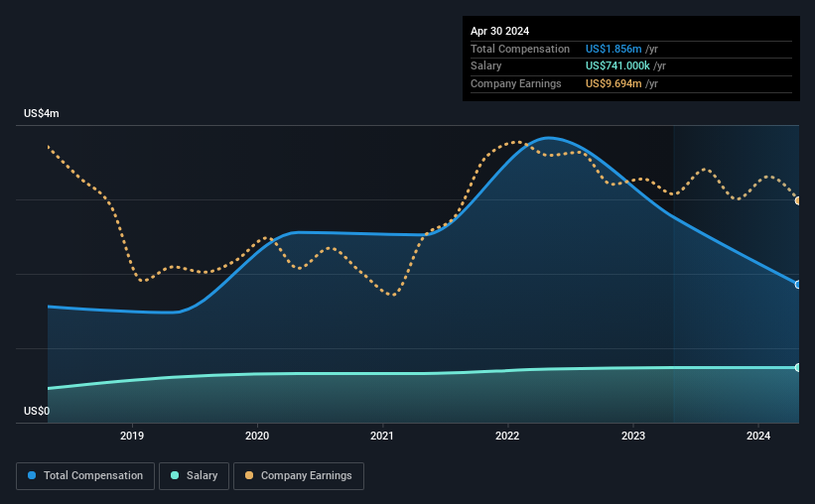Click the 2022 axis label

pyautogui.click(x=507, y=436)
